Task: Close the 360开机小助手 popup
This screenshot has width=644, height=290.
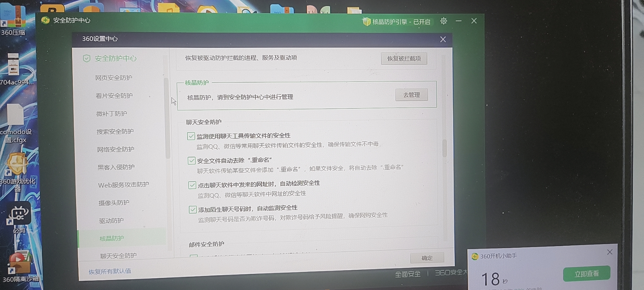Action: point(610,252)
